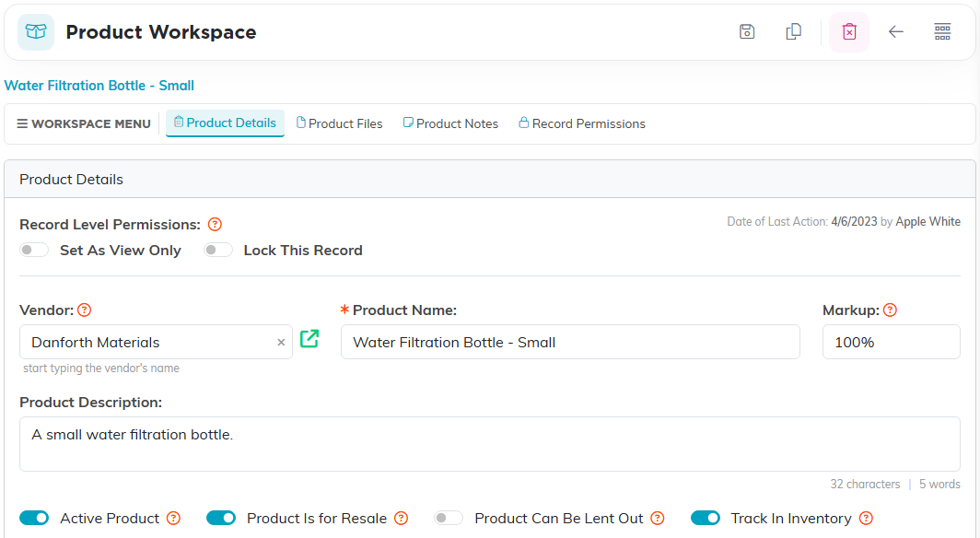Click the '4/6/2023' last action date
This screenshot has width=980, height=538.
[x=854, y=222]
